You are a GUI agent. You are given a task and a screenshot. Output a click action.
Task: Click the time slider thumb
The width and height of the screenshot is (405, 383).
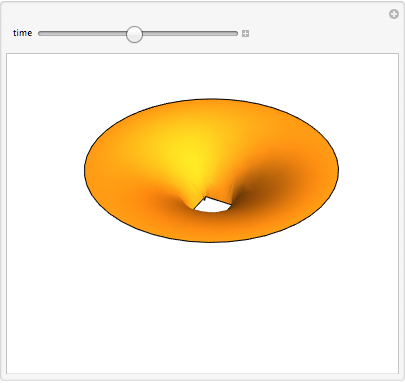(134, 34)
